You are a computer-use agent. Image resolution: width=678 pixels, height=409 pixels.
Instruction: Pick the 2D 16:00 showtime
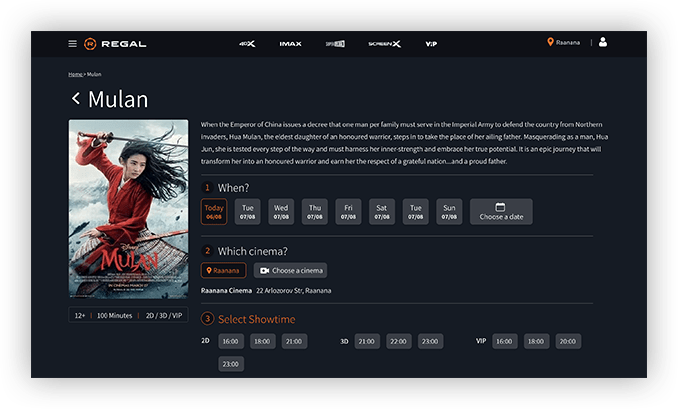point(231,341)
